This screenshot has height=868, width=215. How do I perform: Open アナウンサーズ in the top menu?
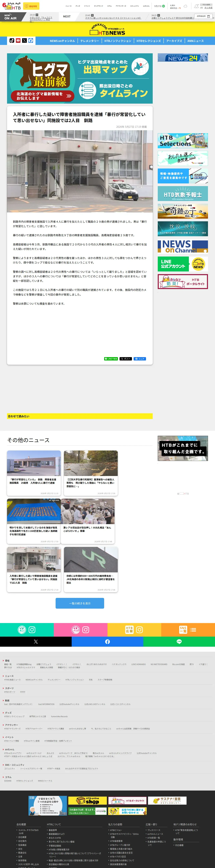pyautogui.click(x=121, y=6)
